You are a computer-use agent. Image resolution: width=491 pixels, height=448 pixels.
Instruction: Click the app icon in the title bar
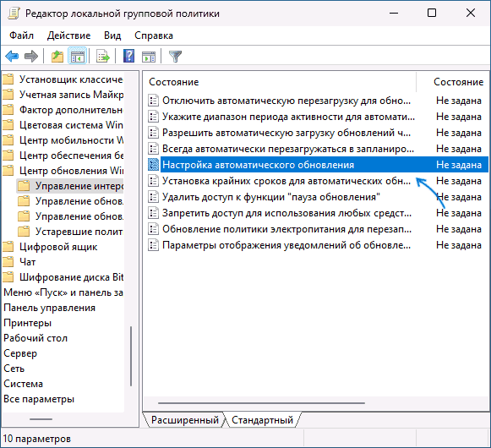pos(14,14)
